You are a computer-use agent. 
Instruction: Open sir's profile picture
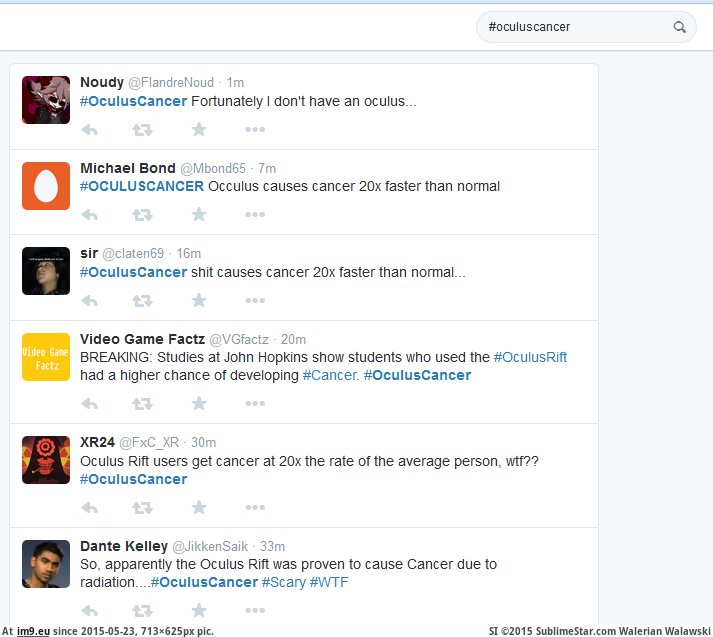[x=46, y=271]
